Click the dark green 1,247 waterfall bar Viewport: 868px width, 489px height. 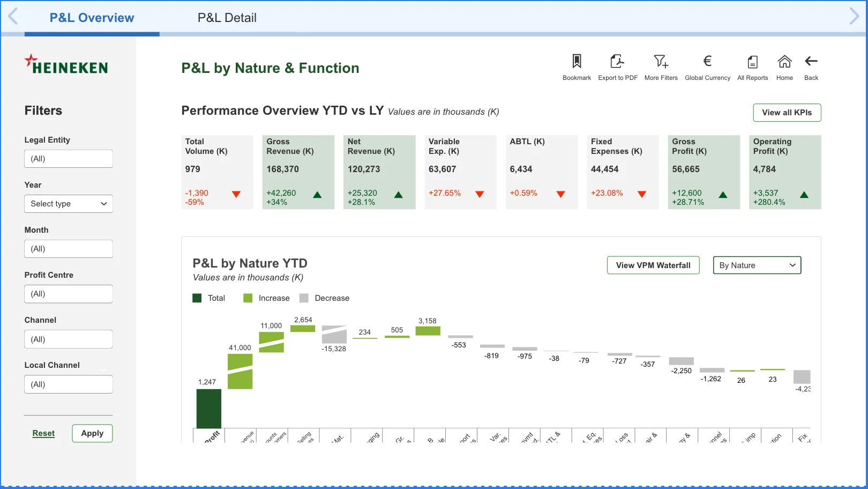tap(209, 409)
